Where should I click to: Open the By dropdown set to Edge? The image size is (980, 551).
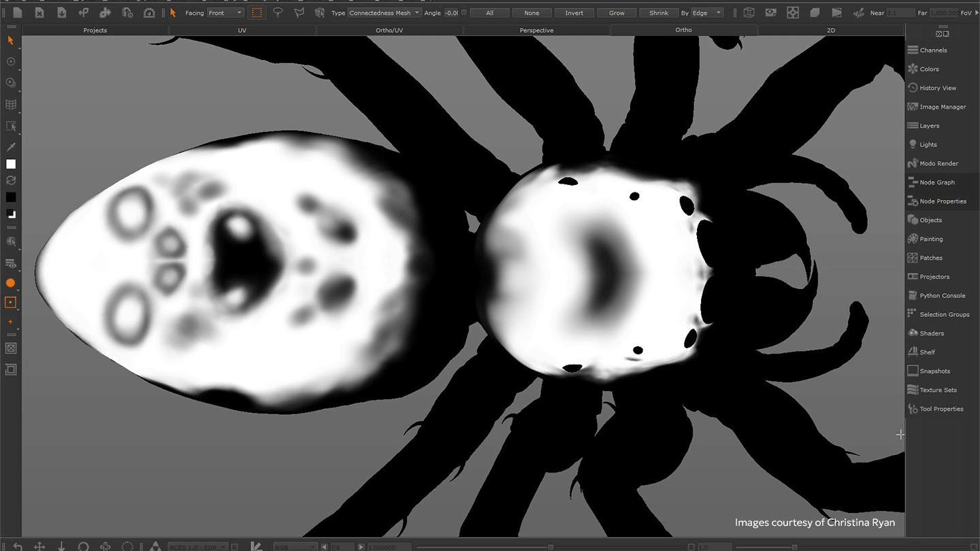(707, 13)
